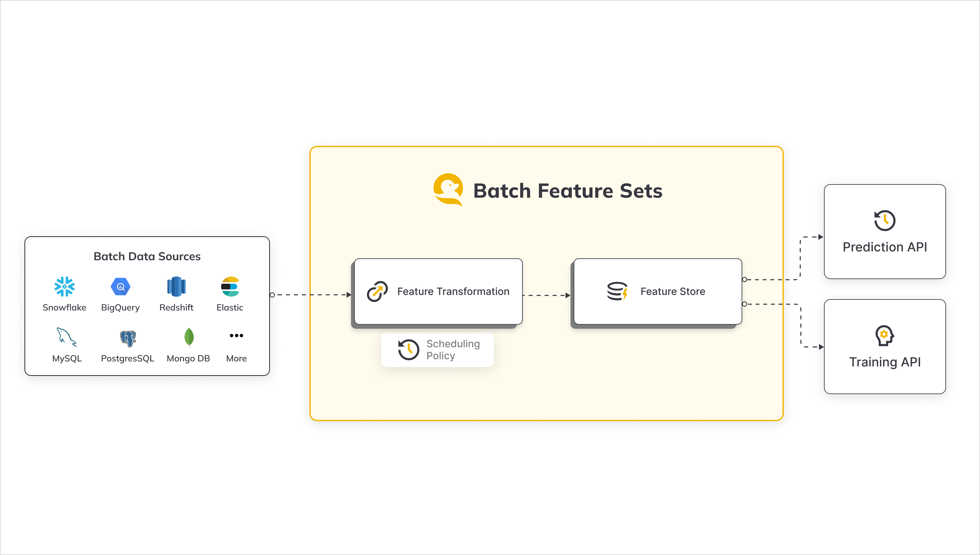
Task: Click the Redshift database icon
Action: coord(176,287)
